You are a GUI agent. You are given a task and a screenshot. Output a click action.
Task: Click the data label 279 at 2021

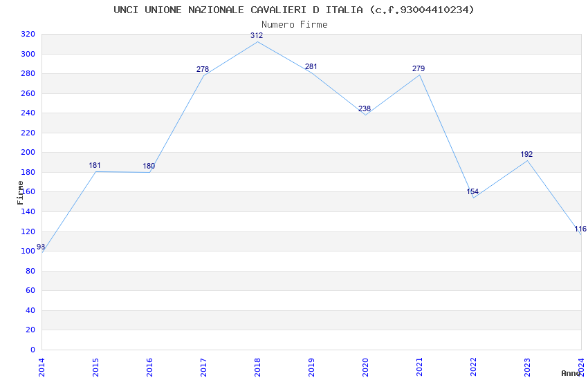[419, 68]
